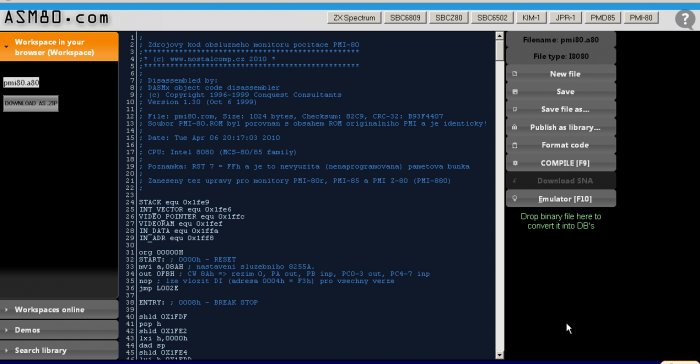Click the New file icon
The width and height of the screenshot is (700, 364).
[515, 74]
